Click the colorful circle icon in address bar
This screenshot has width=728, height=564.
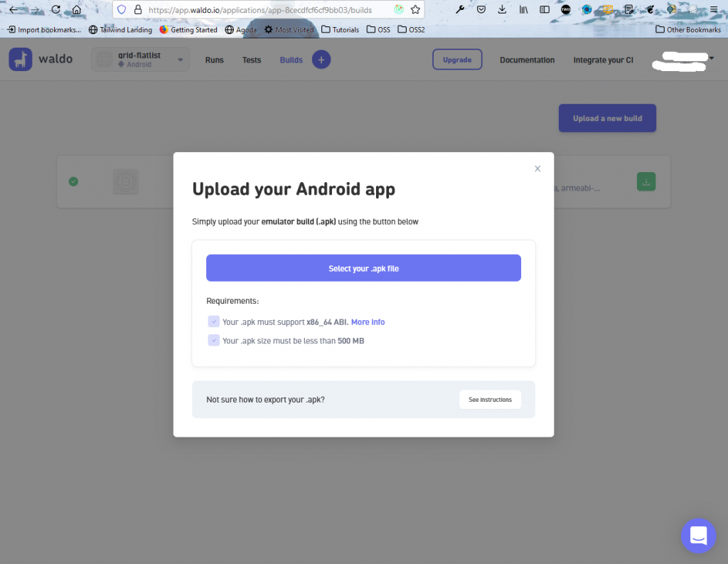399,9
